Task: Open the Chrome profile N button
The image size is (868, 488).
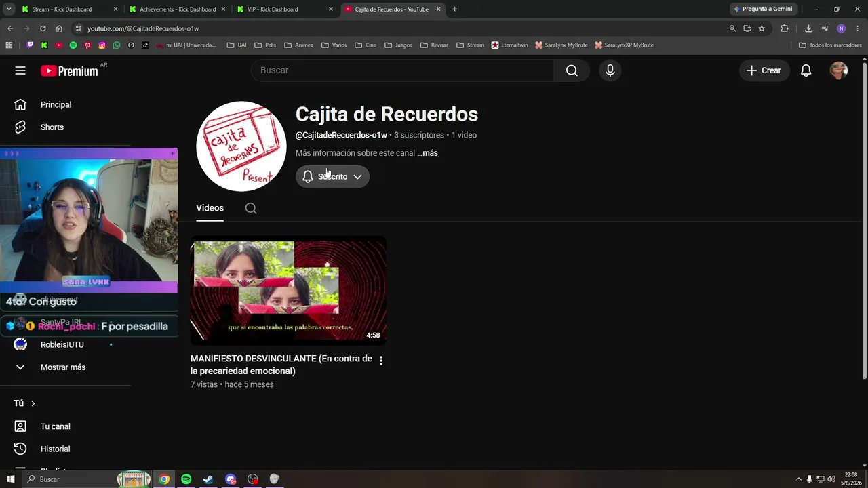Action: coord(841,28)
